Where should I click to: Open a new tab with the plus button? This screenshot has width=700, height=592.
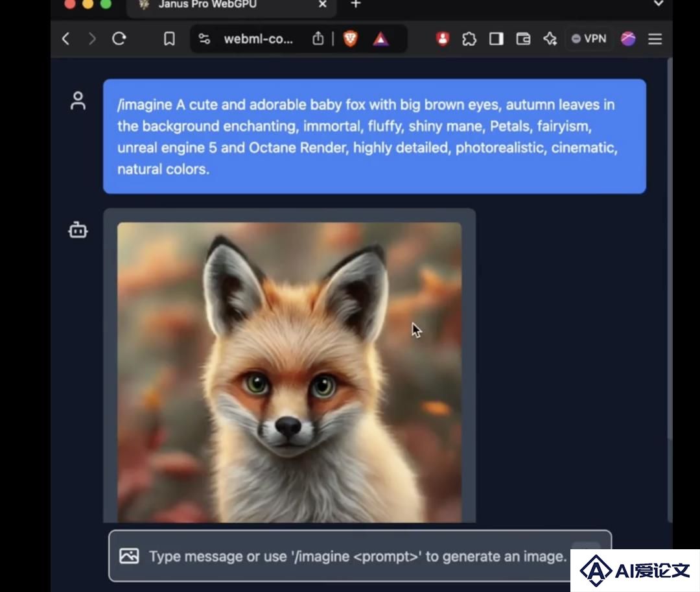click(355, 5)
